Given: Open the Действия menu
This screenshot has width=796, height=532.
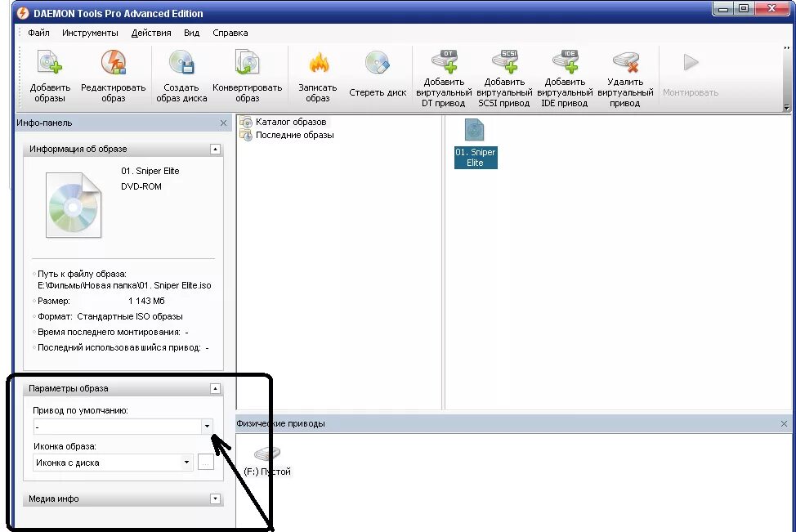Looking at the screenshot, I should point(150,33).
